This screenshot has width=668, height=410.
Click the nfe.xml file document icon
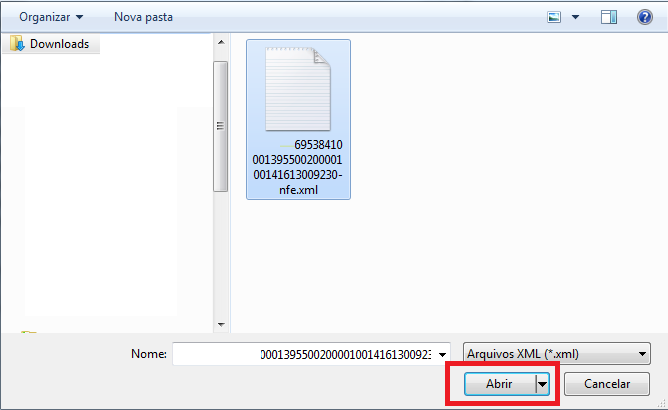coord(298,89)
